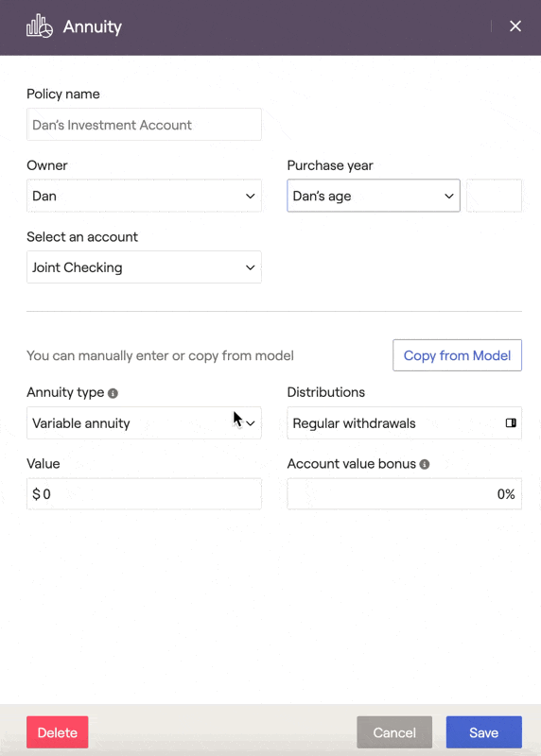Click the manual entry hint text
Image resolution: width=541 pixels, height=756 pixels.
(160, 356)
